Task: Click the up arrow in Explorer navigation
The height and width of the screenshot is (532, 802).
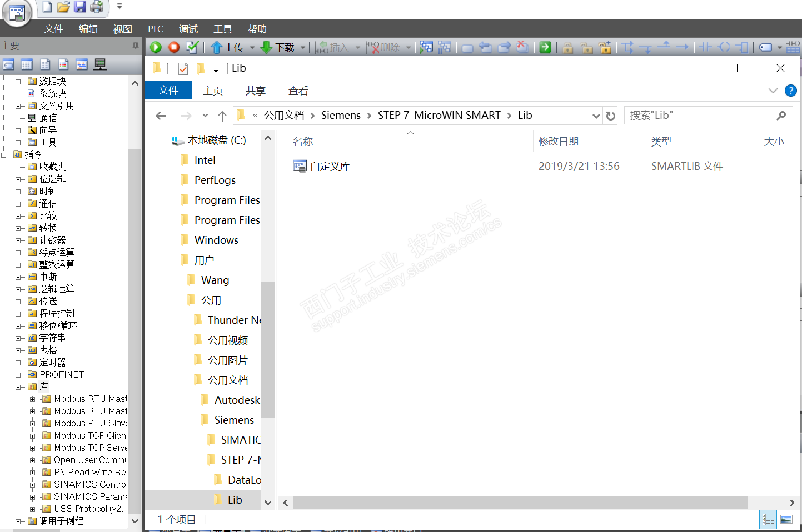Action: pos(222,116)
